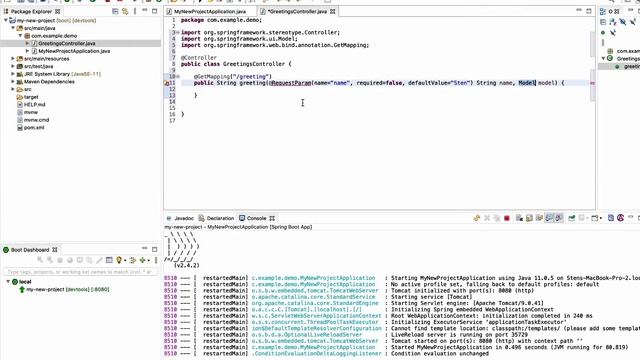Collapse the import fold on line 3

click(178, 32)
